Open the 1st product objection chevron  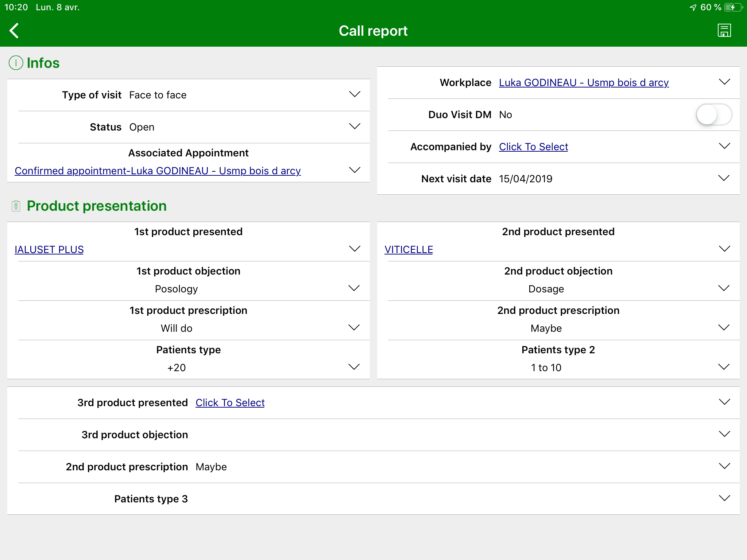click(x=354, y=288)
